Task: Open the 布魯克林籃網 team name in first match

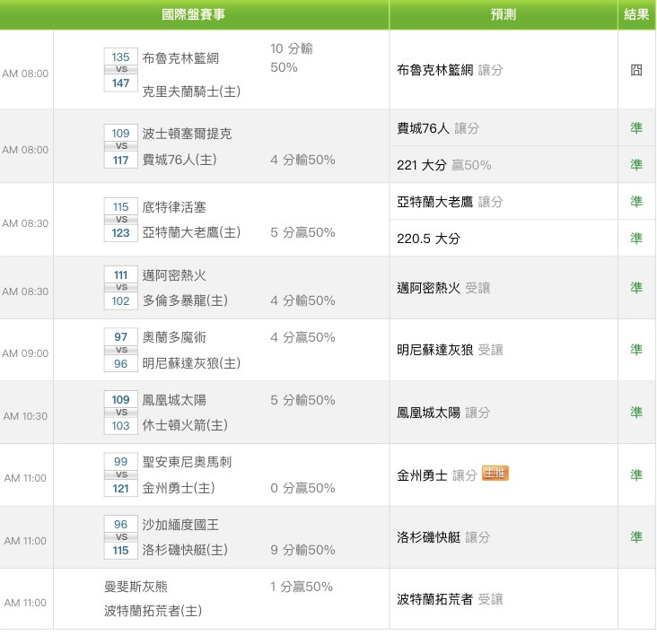Action: pyautogui.click(x=180, y=58)
